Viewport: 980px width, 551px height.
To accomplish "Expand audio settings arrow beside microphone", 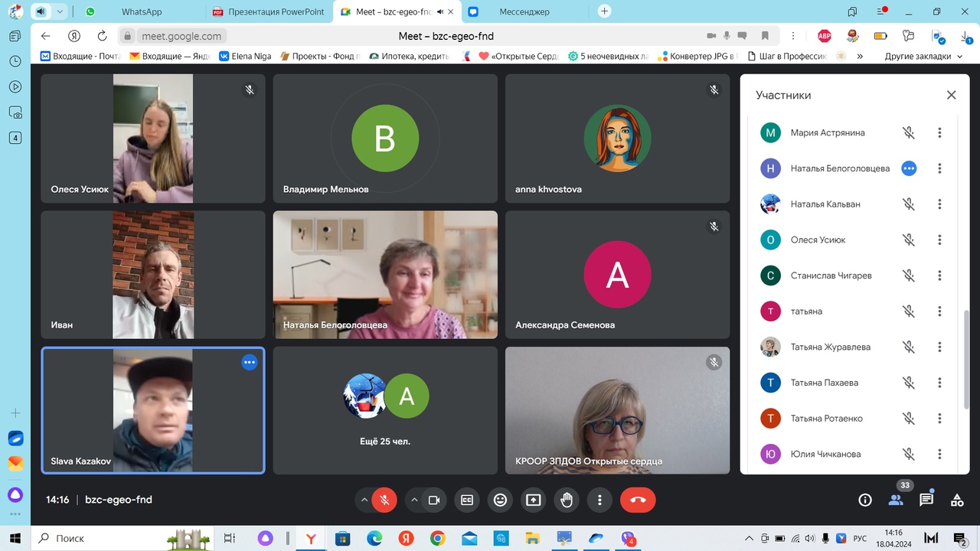I will click(364, 500).
